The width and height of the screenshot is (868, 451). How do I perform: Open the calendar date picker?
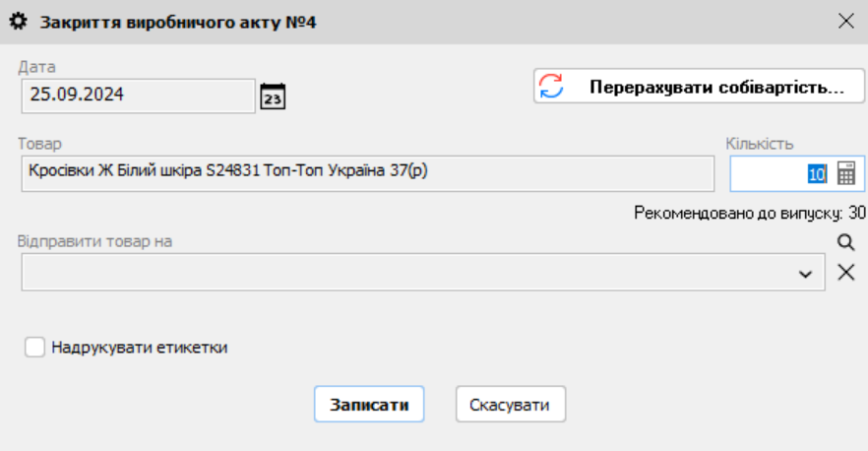[x=273, y=97]
